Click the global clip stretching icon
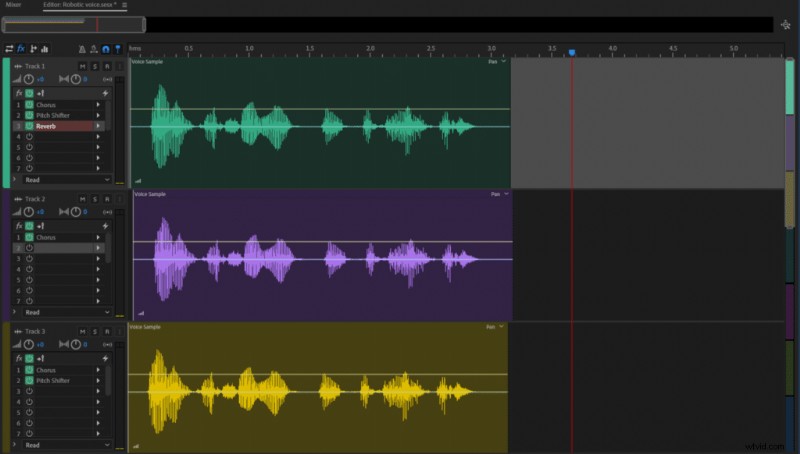Screen dimensions: 800x454 coord(94,49)
